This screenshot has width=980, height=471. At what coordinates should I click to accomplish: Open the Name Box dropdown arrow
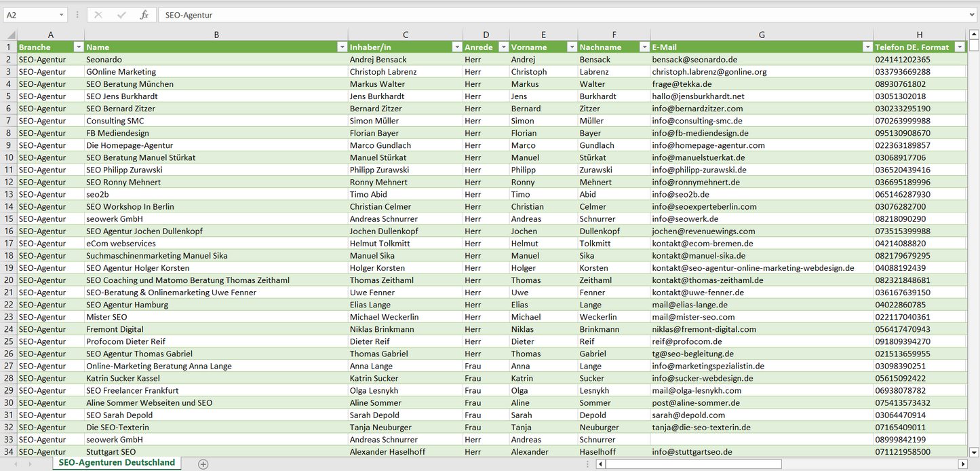(x=62, y=15)
